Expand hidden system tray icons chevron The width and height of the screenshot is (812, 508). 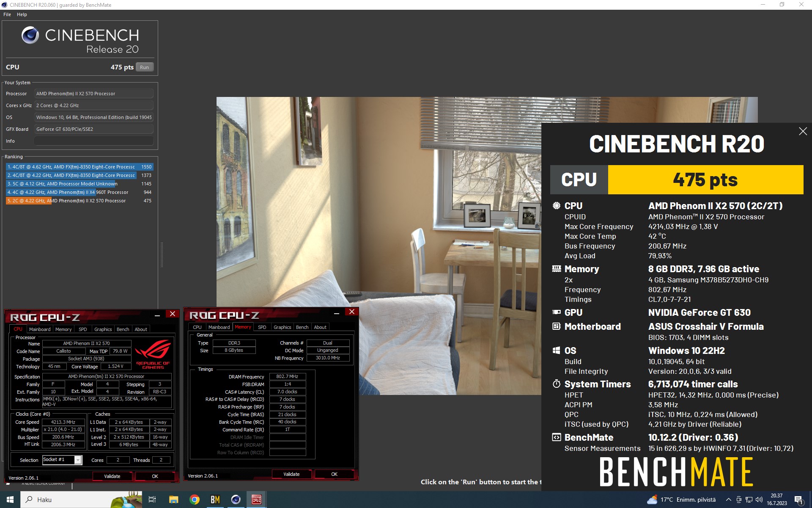(x=728, y=500)
